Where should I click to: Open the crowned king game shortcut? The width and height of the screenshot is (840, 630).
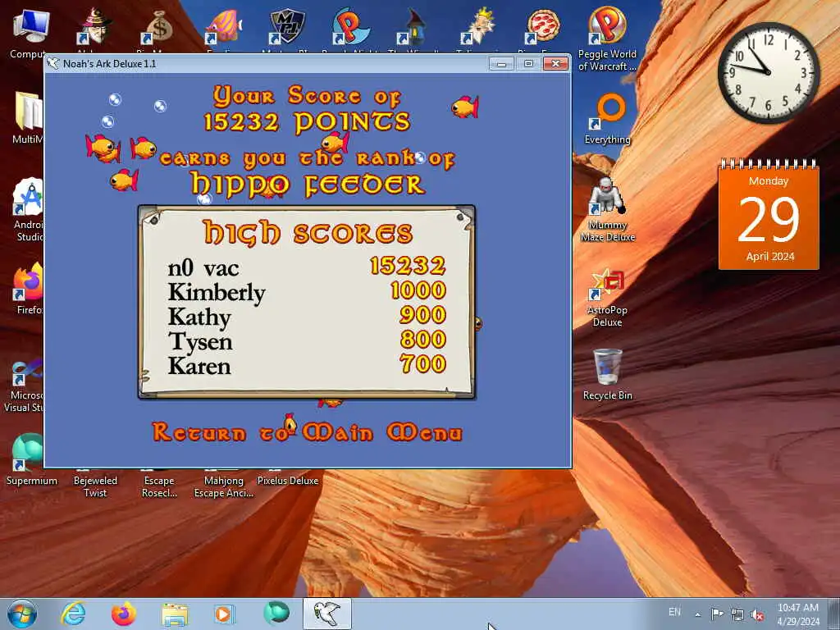(479, 27)
